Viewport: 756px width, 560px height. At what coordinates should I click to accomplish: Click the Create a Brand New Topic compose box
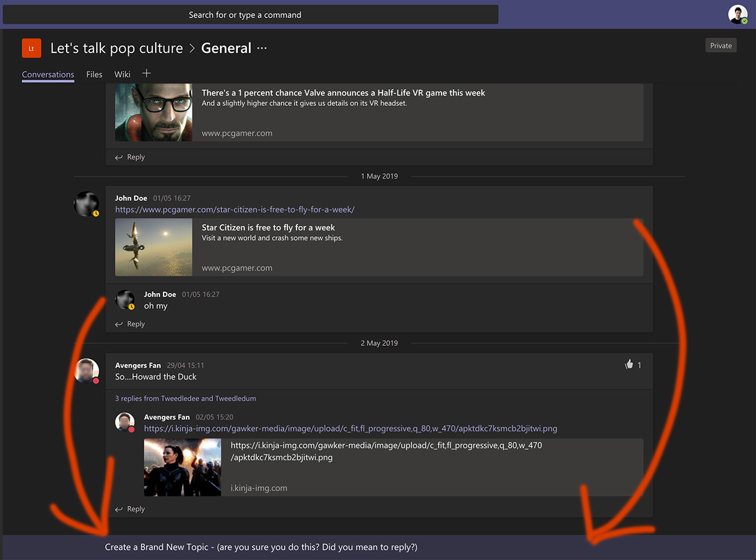[260, 547]
